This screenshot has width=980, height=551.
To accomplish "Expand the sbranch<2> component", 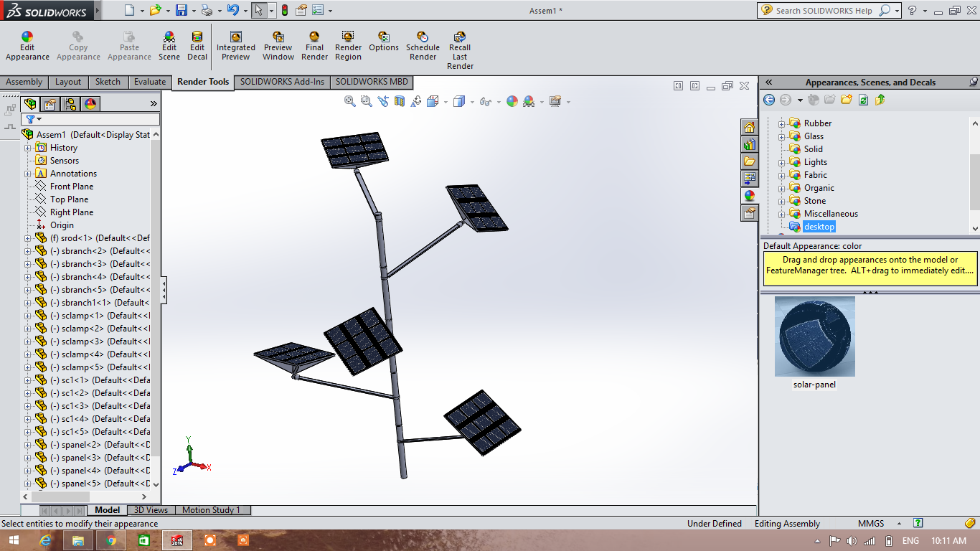I will click(28, 251).
